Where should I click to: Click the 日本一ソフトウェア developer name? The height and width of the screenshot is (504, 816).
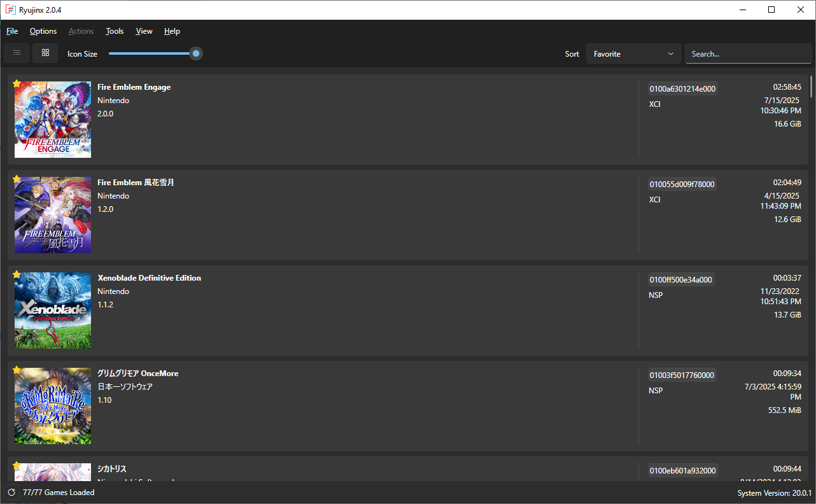125,387
